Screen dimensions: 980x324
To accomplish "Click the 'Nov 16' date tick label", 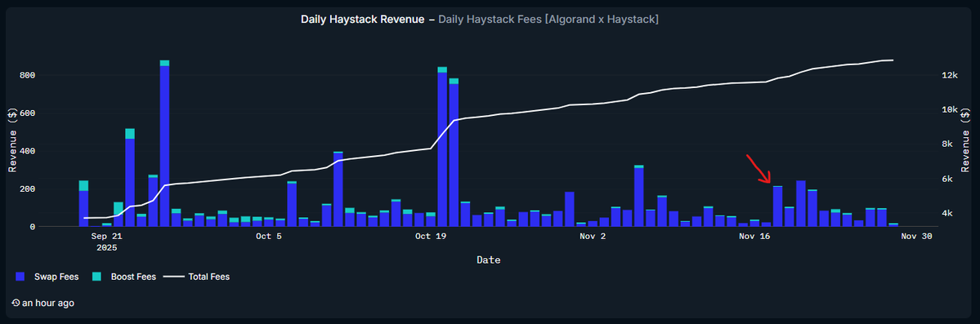I will pyautogui.click(x=754, y=236).
